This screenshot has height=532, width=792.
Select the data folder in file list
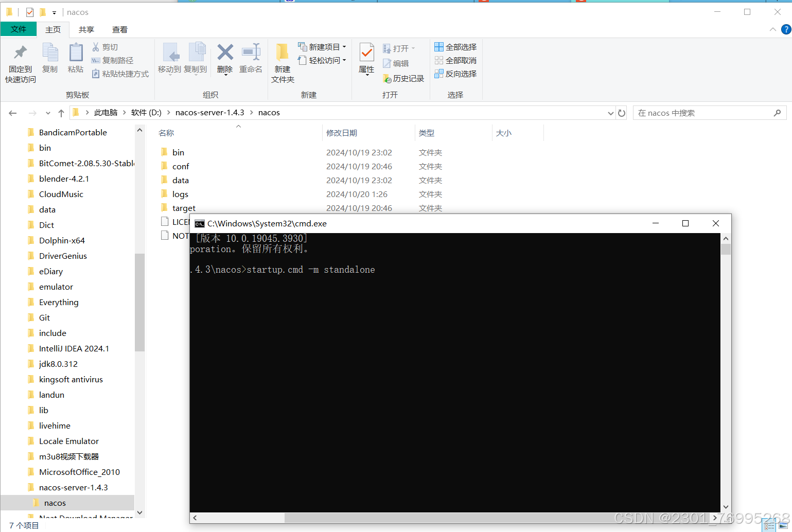[180, 180]
